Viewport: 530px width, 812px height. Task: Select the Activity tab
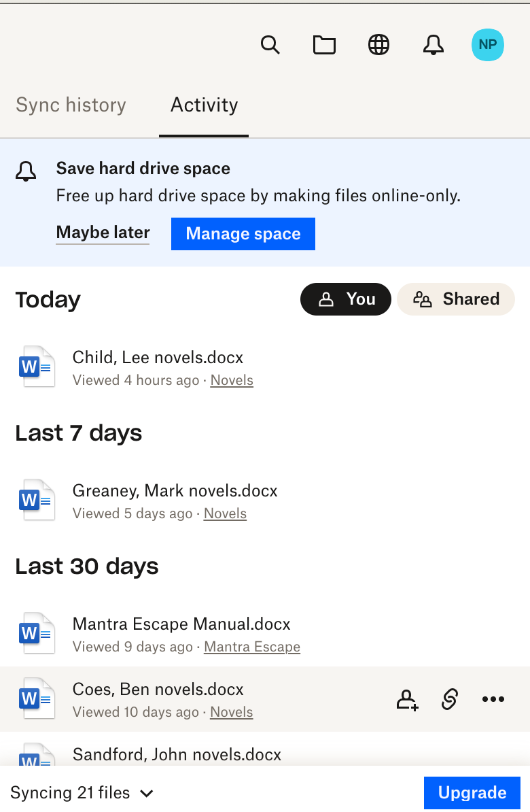204,105
